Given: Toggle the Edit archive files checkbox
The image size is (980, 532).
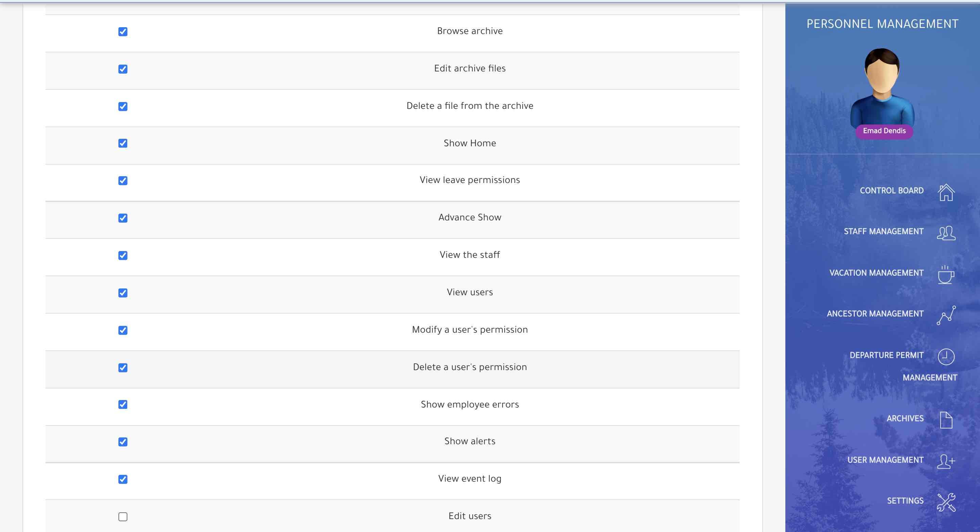Looking at the screenshot, I should [123, 69].
